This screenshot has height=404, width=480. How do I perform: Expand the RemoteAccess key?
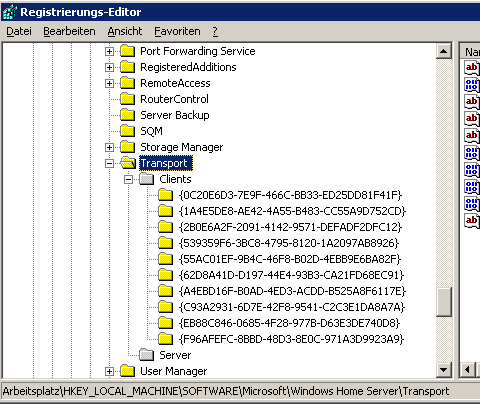point(109,83)
